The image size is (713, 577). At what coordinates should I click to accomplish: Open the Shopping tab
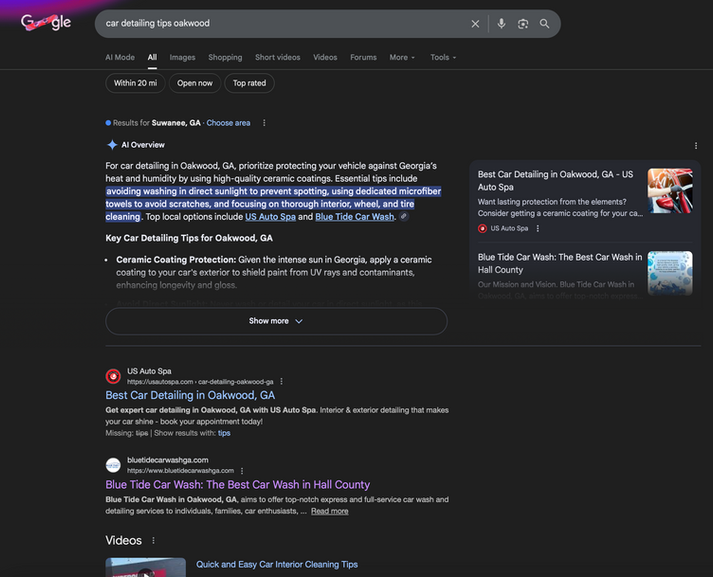[225, 57]
